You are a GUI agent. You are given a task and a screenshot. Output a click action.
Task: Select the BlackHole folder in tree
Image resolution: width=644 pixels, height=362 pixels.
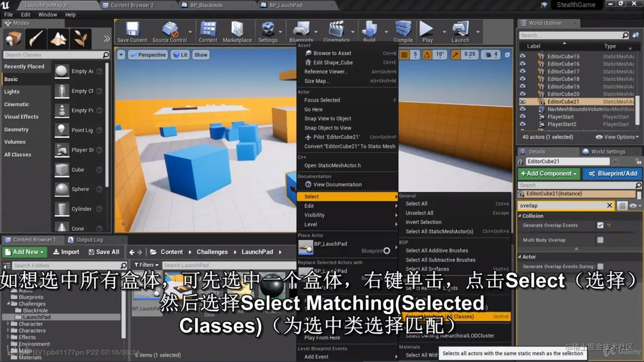[35, 311]
